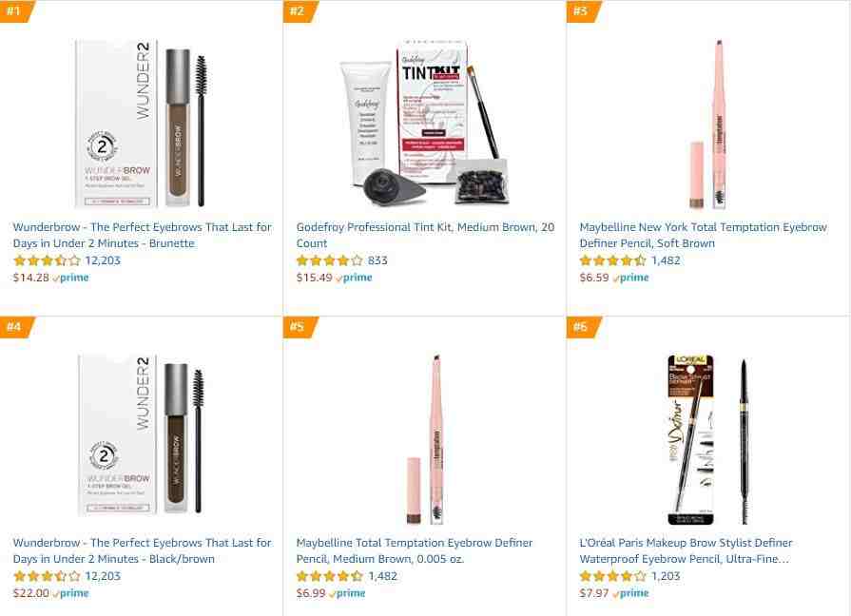View star rating of Wunderbrow Brunette
Image resolution: width=851 pixels, height=616 pixels.
coord(47,260)
